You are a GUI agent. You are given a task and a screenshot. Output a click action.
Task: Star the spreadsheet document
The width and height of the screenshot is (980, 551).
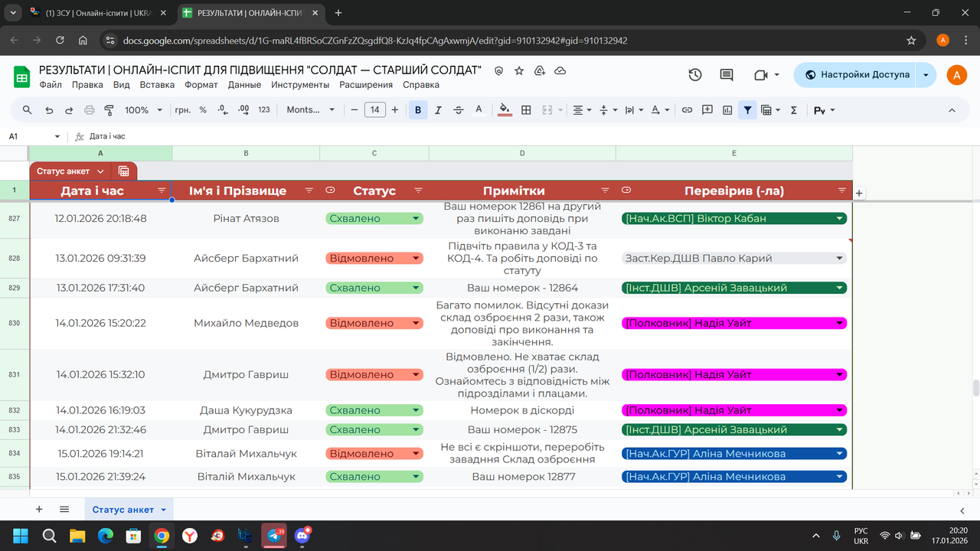pyautogui.click(x=519, y=70)
